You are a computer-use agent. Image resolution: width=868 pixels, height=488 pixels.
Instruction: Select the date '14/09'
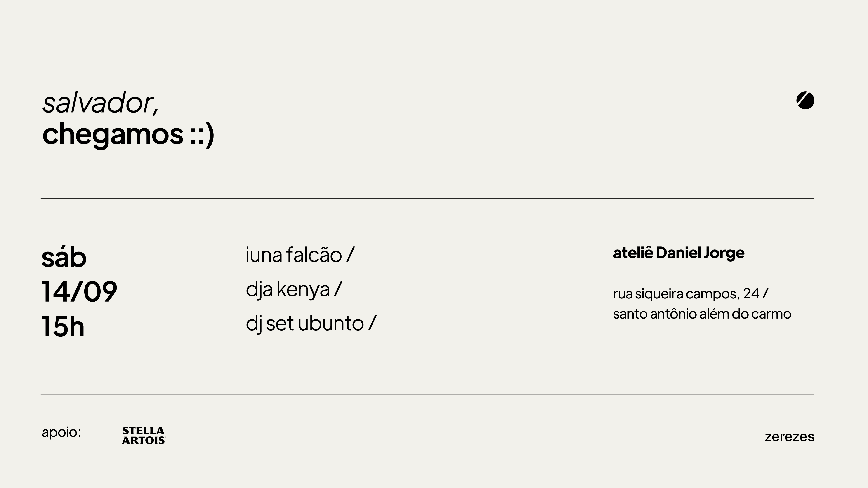[x=79, y=292]
